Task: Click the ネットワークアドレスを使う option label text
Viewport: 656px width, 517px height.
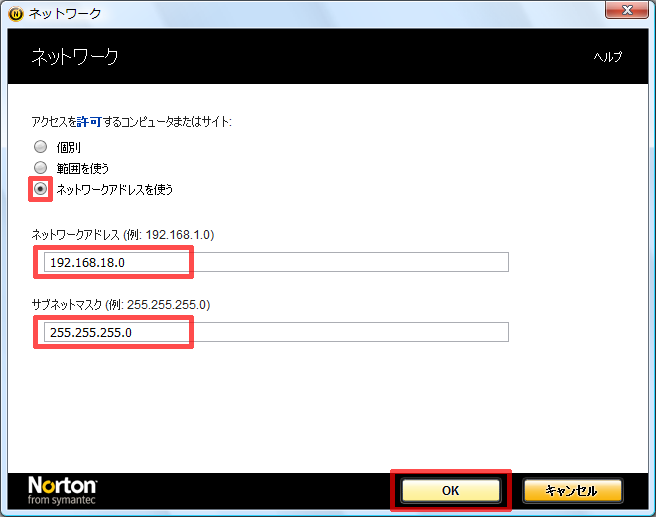Action: (115, 188)
